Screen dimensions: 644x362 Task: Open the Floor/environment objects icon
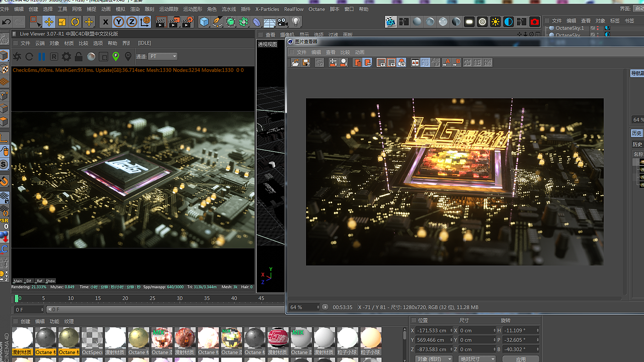pyautogui.click(x=270, y=22)
